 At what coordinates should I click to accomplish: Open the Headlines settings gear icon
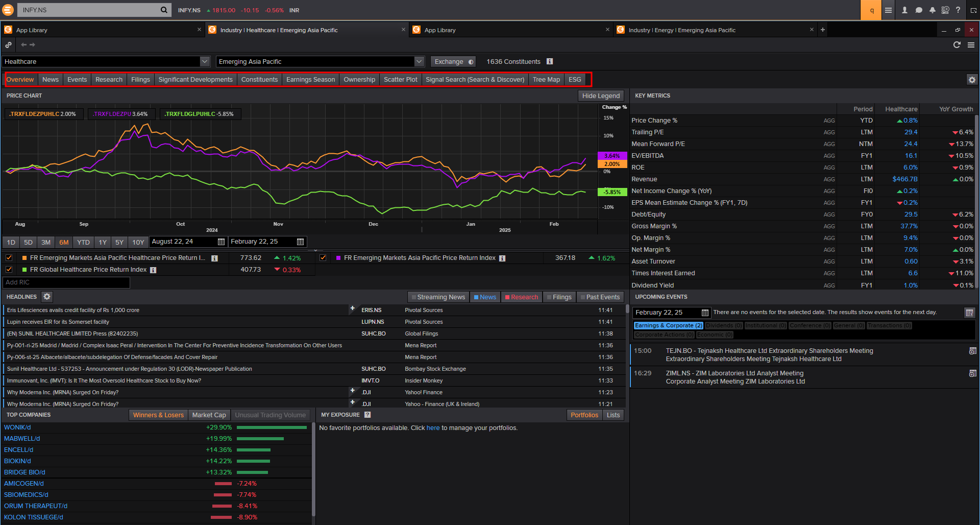(x=47, y=297)
